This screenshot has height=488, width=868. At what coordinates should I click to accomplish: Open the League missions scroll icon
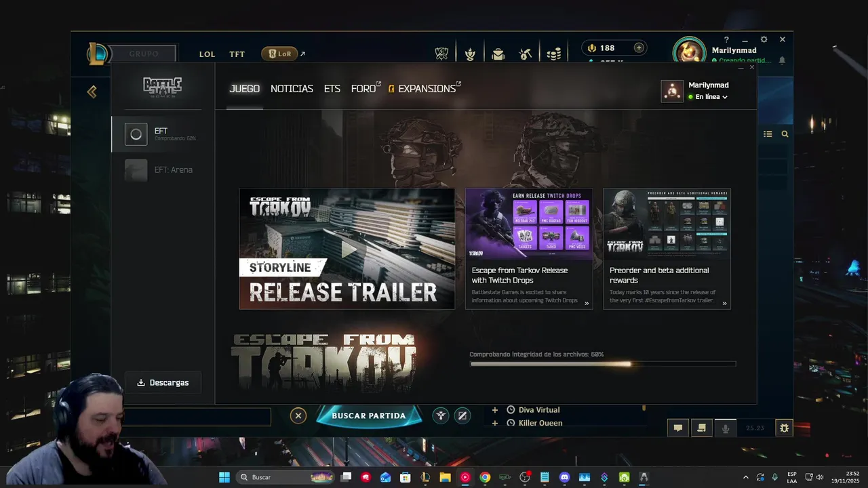[x=702, y=428]
